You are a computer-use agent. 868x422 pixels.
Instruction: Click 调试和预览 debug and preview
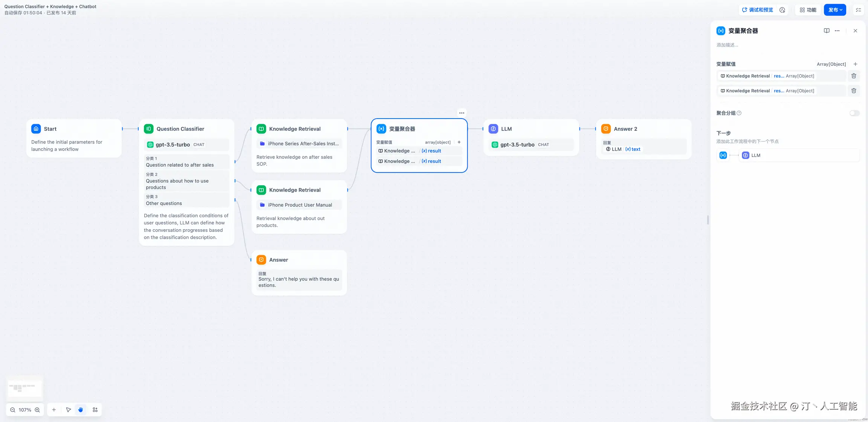coord(757,10)
